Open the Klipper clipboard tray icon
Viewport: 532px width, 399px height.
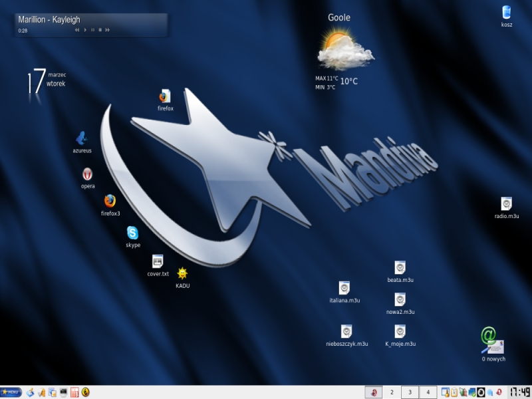tap(454, 392)
